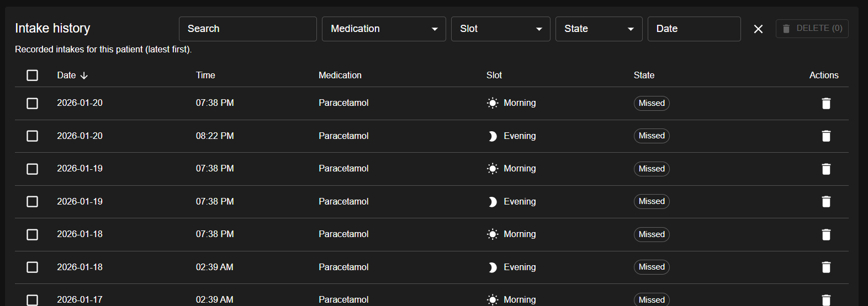This screenshot has height=306, width=868.
Task: Click trash icon for 2026-01-19 Morning row
Action: pyautogui.click(x=826, y=169)
